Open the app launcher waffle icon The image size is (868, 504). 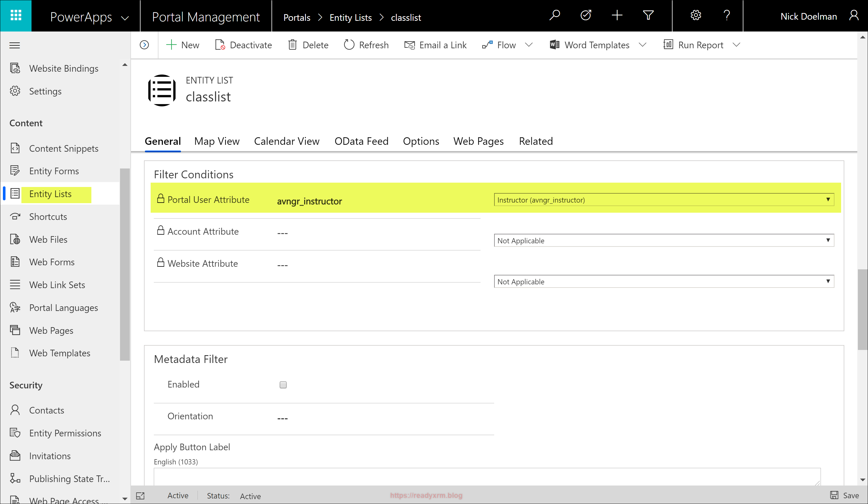tap(16, 16)
